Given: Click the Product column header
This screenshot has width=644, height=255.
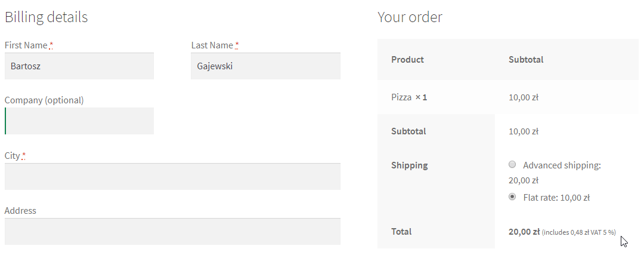Looking at the screenshot, I should click(x=407, y=60).
